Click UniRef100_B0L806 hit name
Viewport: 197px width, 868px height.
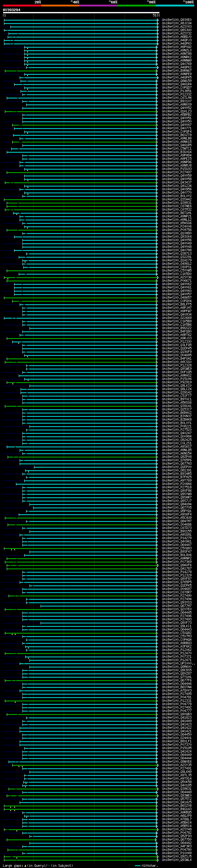coord(177,555)
